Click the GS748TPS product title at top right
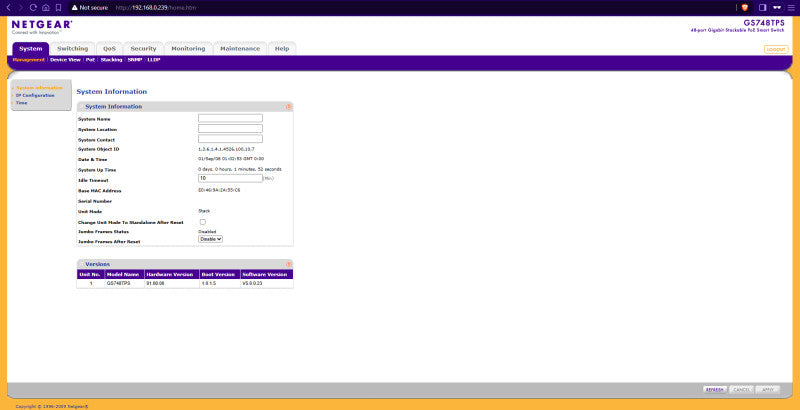 (x=764, y=23)
